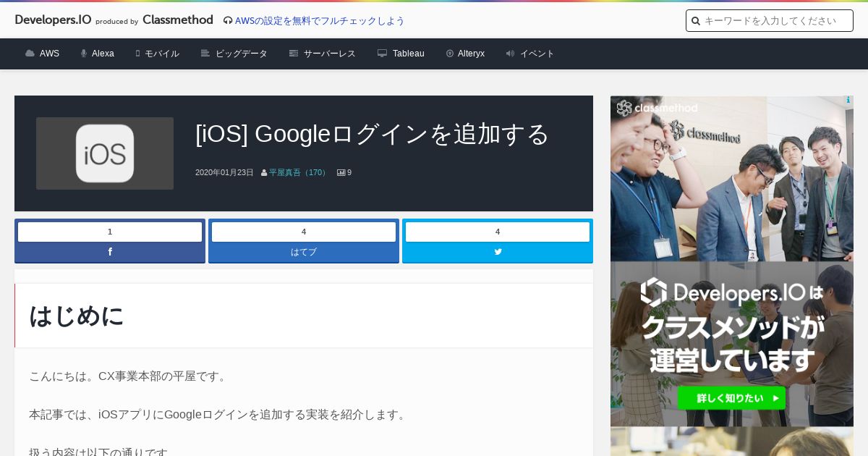Viewport: 868px width, 456px height.
Task: Open the Classmethod logo link
Action: [x=178, y=20]
